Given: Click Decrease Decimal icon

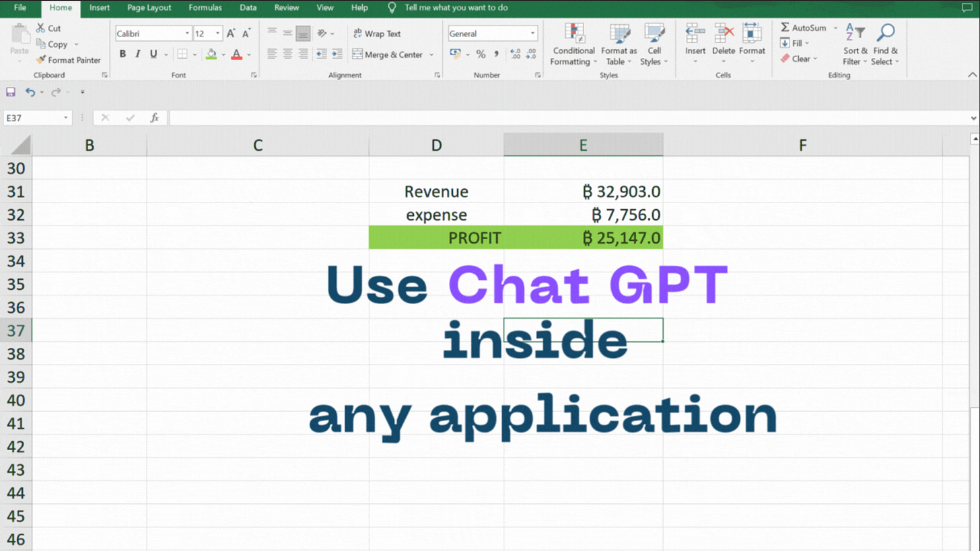Looking at the screenshot, I should click(x=531, y=54).
